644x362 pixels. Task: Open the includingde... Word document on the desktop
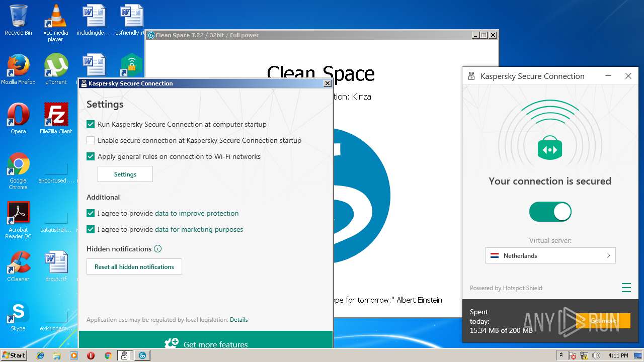tap(94, 20)
